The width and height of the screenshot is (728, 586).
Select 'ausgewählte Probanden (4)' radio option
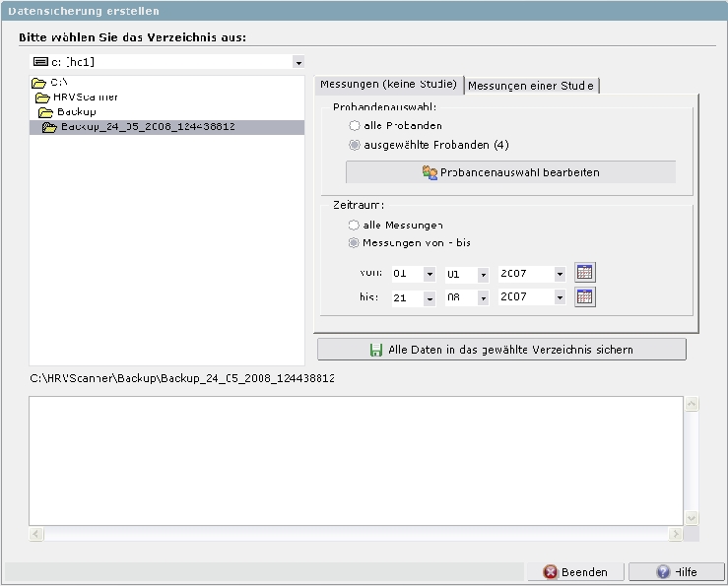tap(355, 145)
